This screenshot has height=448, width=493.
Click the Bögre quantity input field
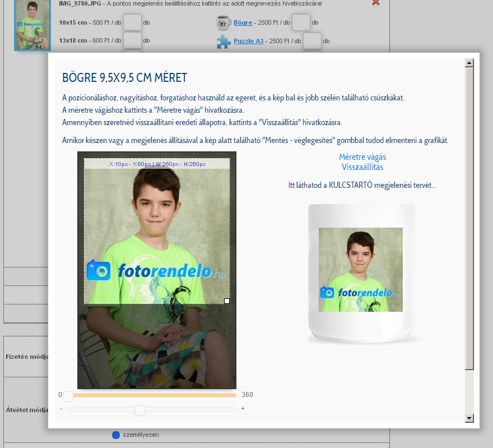click(x=301, y=22)
